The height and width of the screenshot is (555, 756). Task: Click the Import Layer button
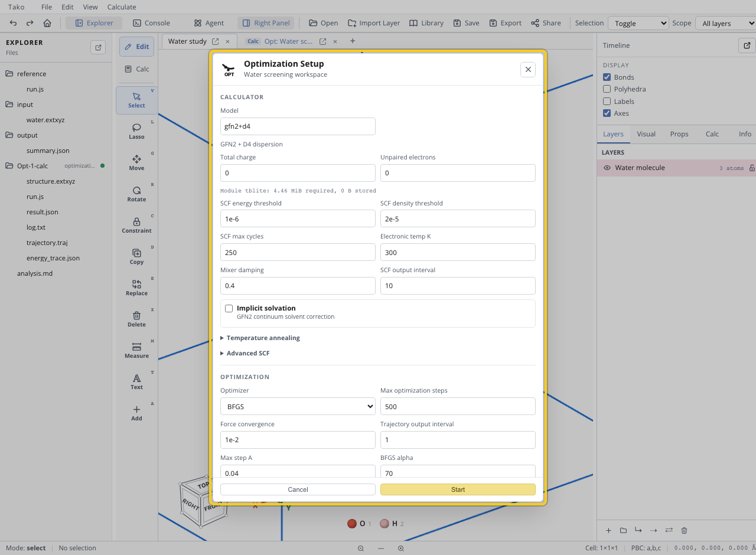pos(374,23)
